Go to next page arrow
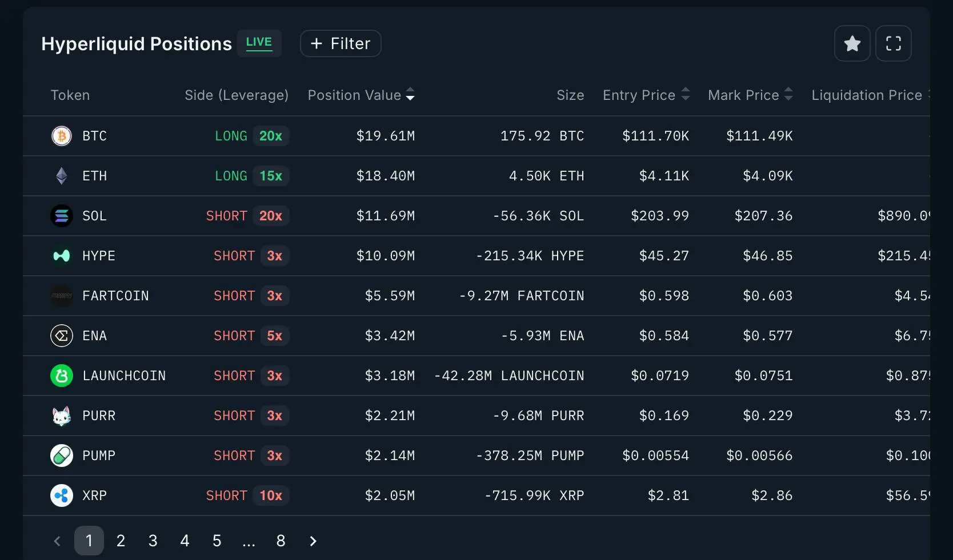 (313, 541)
